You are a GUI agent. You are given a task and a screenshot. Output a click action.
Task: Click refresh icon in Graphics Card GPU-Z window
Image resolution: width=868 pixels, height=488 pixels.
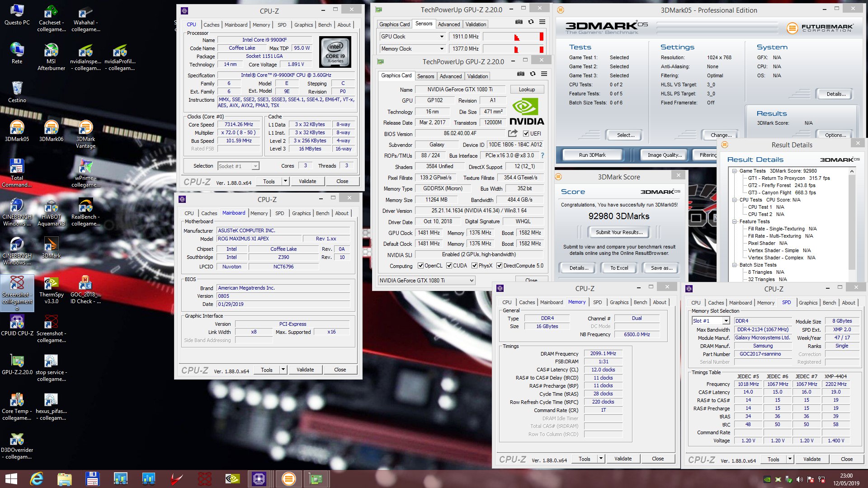(x=533, y=74)
